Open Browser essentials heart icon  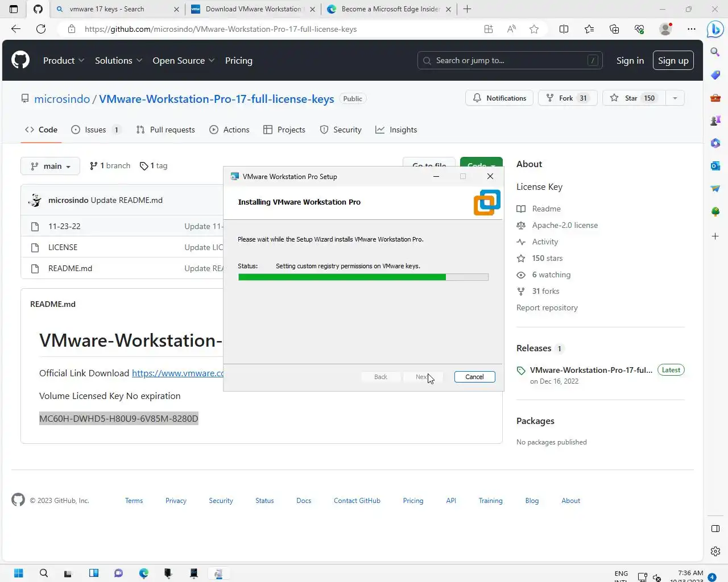tap(639, 29)
